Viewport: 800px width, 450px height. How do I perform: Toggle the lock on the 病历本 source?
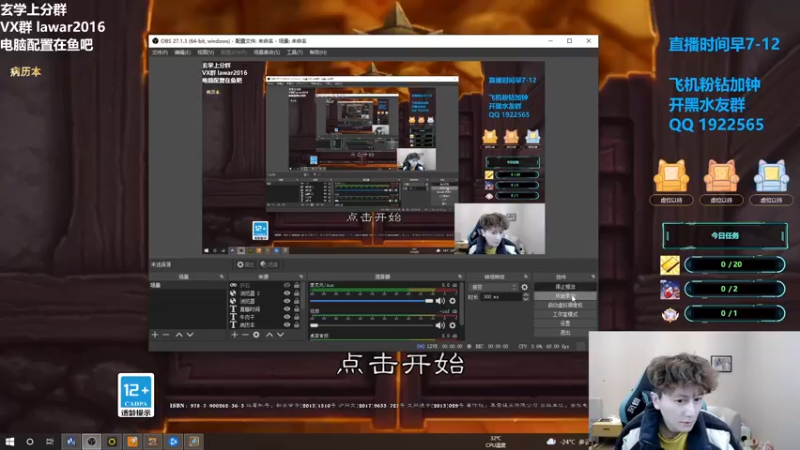pyautogui.click(x=296, y=324)
